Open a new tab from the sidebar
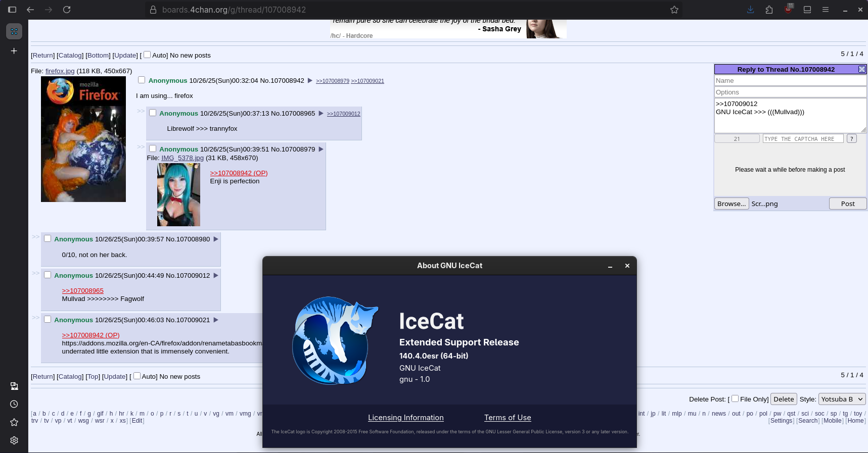The width and height of the screenshot is (868, 453). click(14, 51)
